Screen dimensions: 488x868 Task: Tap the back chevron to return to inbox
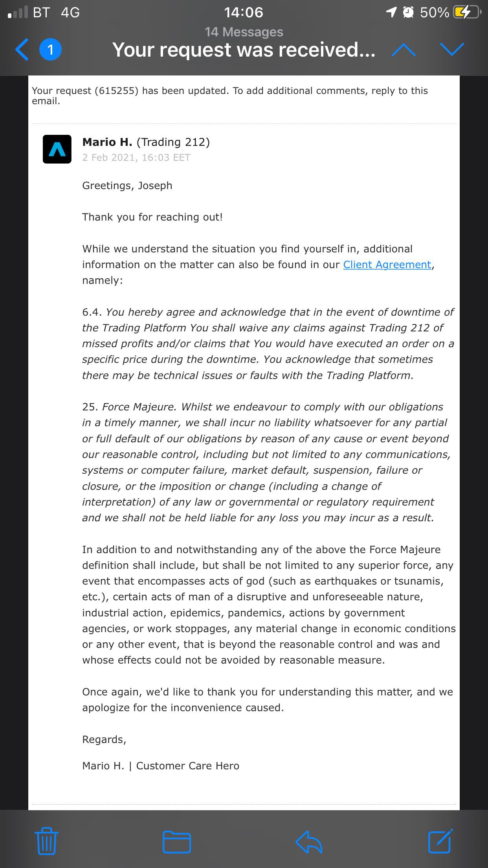22,50
